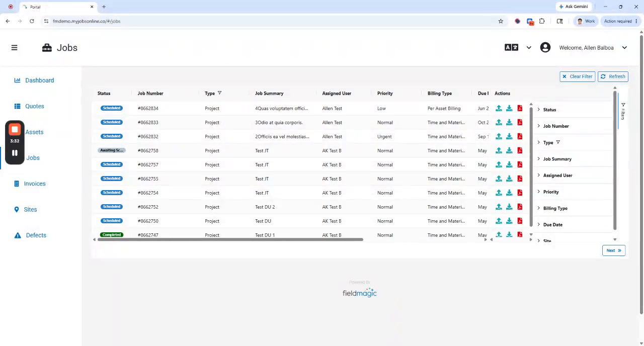
Task: Download files for job #8662752
Action: pos(509,207)
